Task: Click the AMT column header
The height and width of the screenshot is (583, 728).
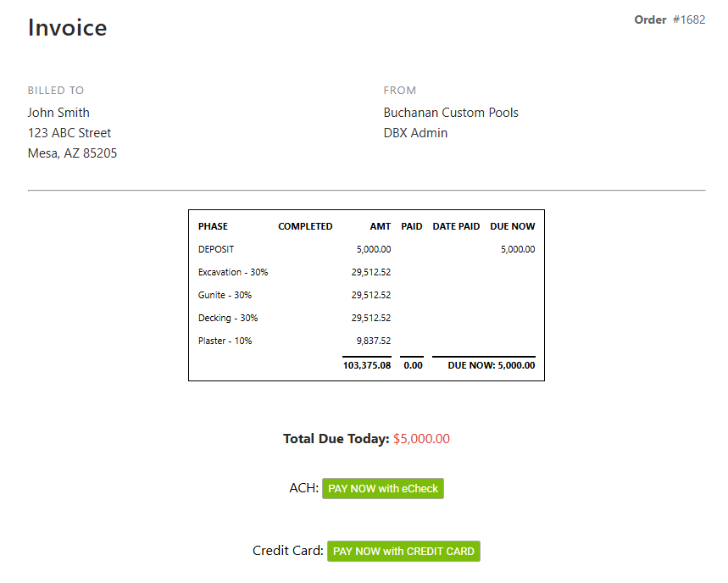Action: tap(381, 226)
